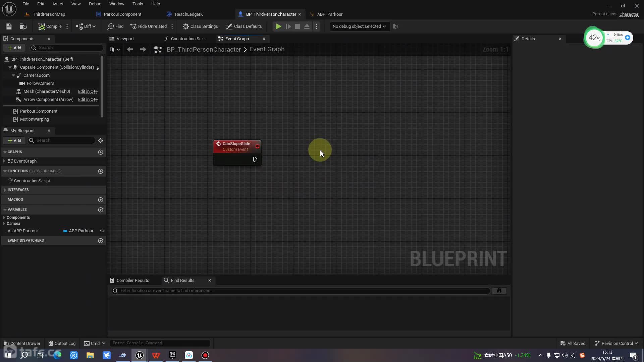Click the find in all blueprints binoculars
644x362 pixels.
(499, 291)
